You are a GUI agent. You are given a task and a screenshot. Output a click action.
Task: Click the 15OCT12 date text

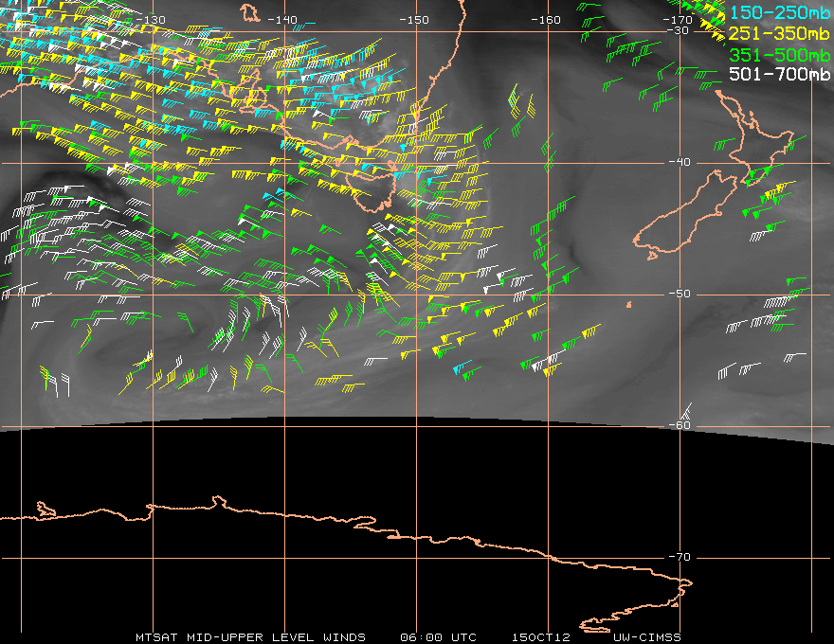(x=541, y=637)
